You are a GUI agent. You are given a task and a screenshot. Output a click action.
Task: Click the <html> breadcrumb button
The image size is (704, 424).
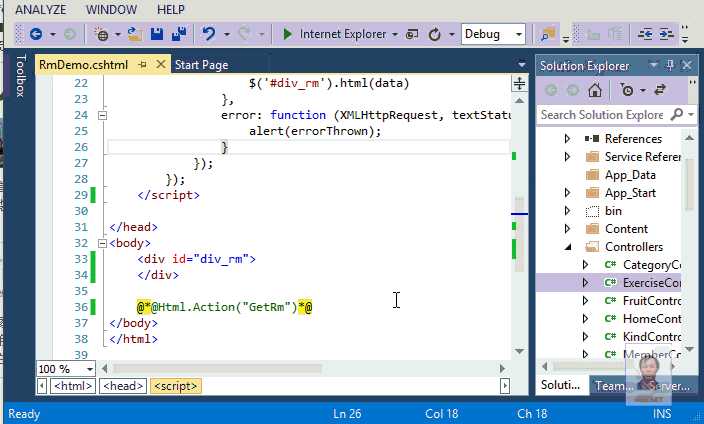click(x=73, y=386)
